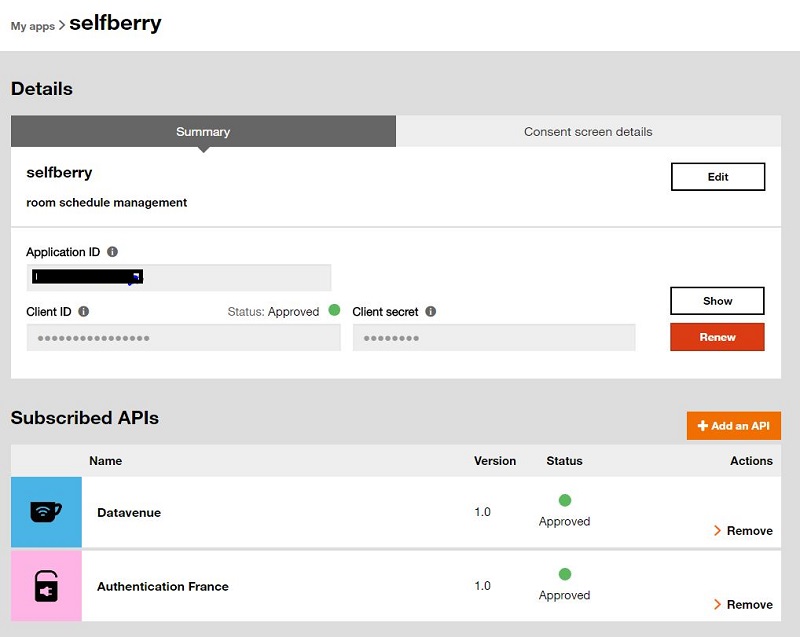This screenshot has width=800, height=637.
Task: Click the plus icon on Add an API
Action: tap(703, 425)
